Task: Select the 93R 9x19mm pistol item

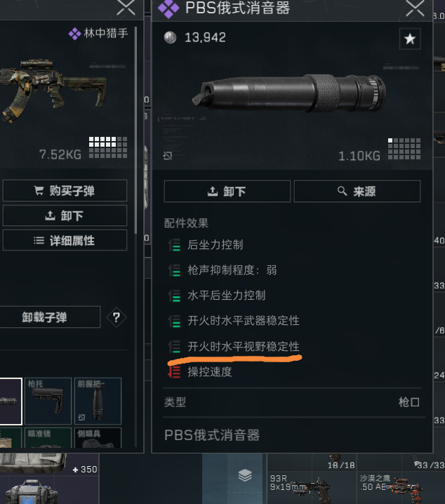Action: [x=289, y=481]
